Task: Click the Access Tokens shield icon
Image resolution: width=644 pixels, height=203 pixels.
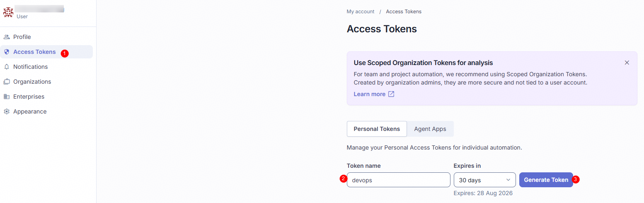Action: (x=7, y=52)
